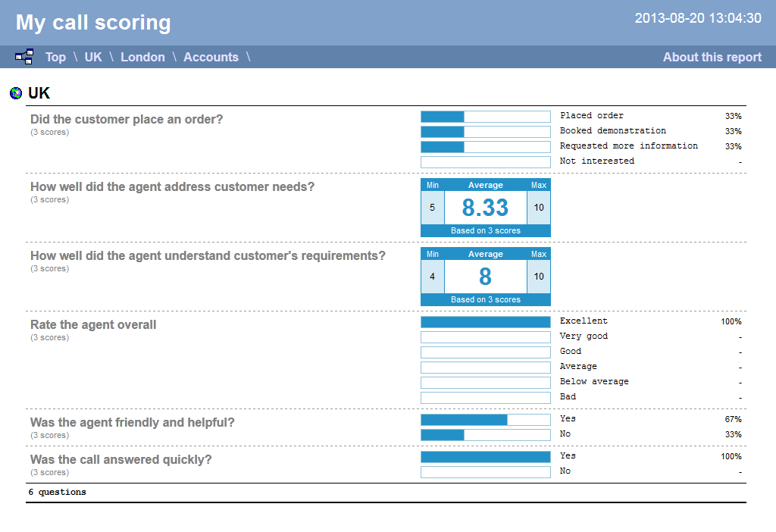The width and height of the screenshot is (776, 532).
Task: Click the 8.33 average score box
Action: coord(485,207)
